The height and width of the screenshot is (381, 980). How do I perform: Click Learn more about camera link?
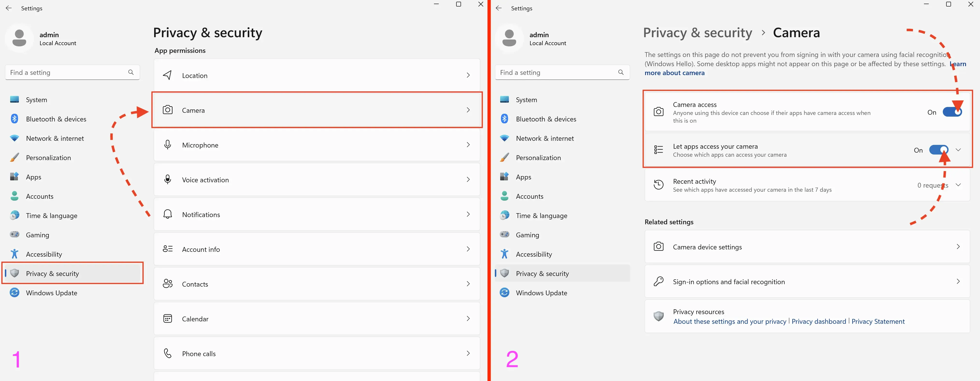point(674,73)
